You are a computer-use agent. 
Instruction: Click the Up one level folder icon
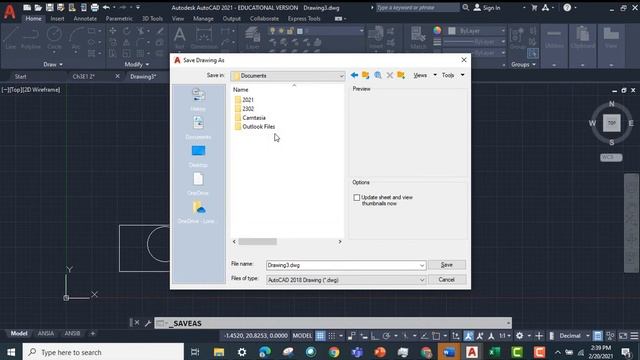[366, 75]
